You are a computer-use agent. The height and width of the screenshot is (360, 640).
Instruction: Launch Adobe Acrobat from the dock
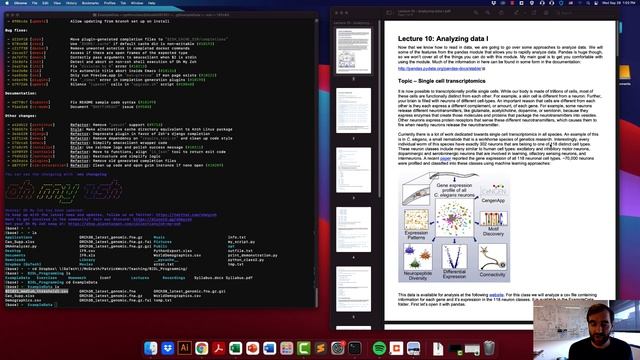tap(218, 348)
